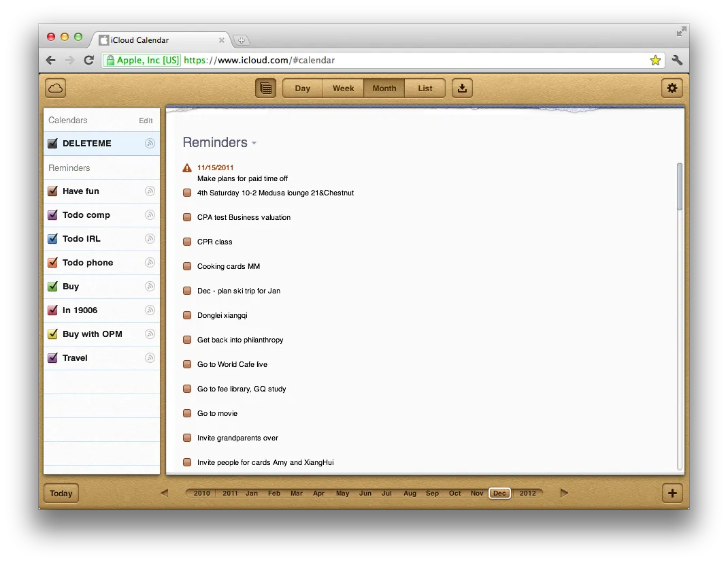Image resolution: width=728 pixels, height=563 pixels.
Task: Uncheck the Buy list checkbox
Action: (53, 286)
